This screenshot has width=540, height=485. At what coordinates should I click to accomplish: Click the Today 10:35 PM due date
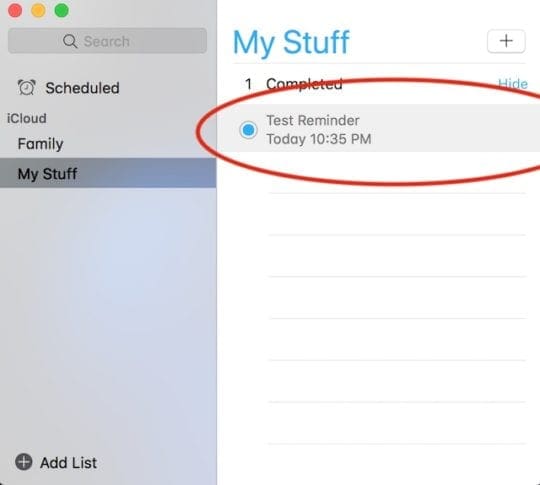coord(319,139)
